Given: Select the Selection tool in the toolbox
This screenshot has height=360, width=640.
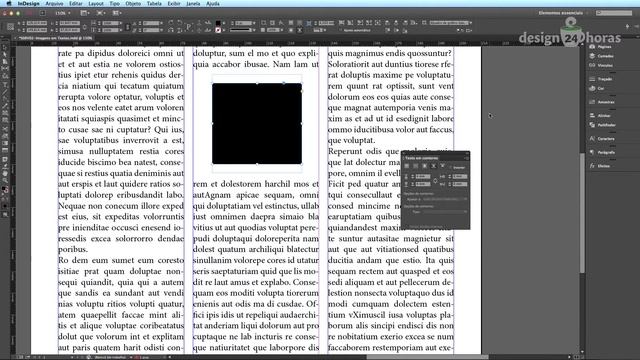Looking at the screenshot, I should 5,47.
